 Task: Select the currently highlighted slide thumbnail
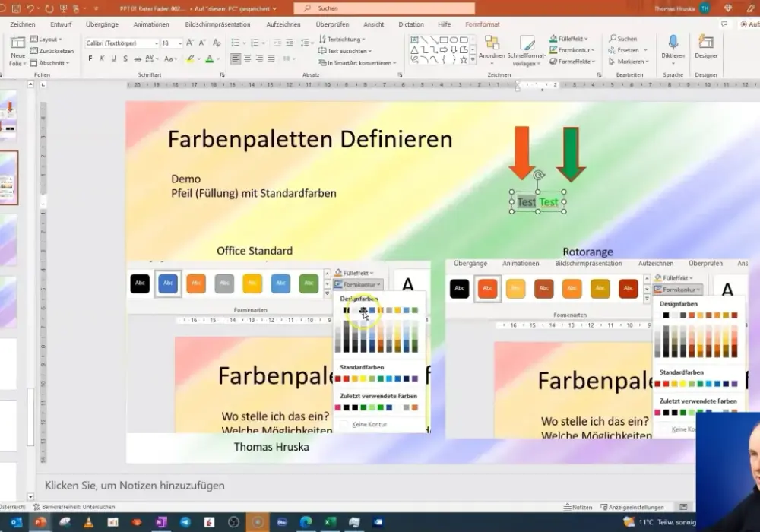(8, 177)
